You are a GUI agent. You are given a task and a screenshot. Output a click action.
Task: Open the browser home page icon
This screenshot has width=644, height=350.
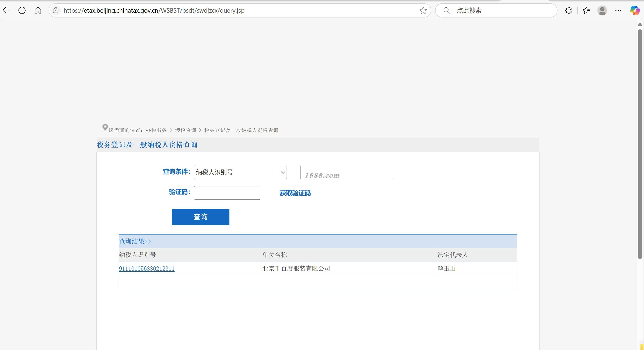pyautogui.click(x=38, y=10)
